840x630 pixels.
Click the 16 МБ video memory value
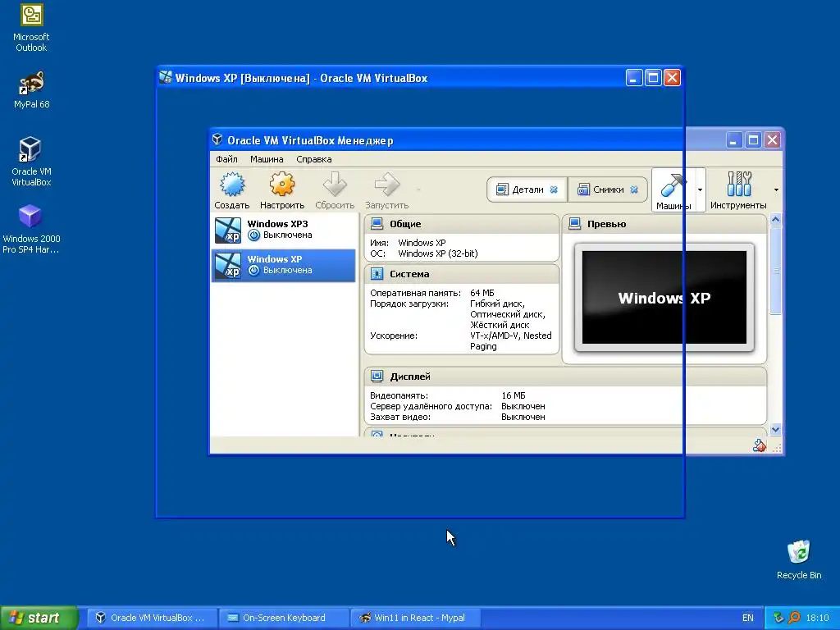point(514,395)
